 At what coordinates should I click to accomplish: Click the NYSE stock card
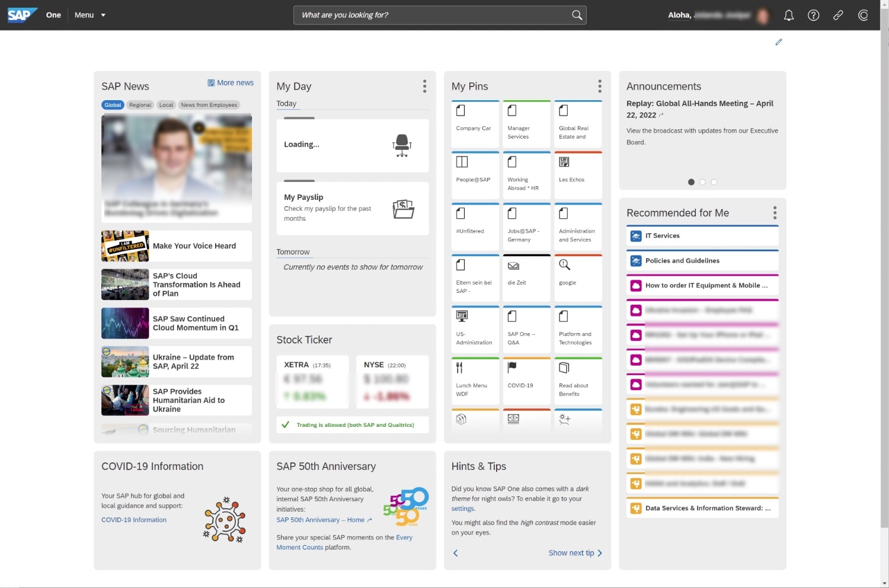coord(392,382)
